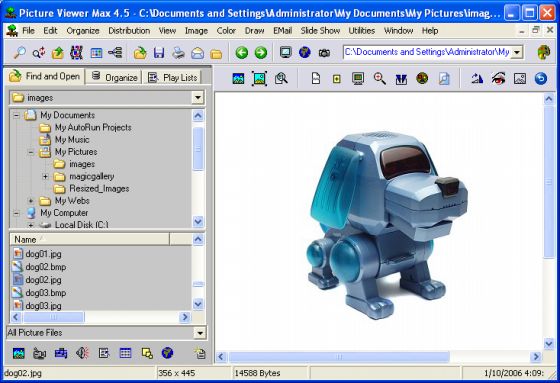This screenshot has width=560, height=383.
Task: Expand the magicgallery folder node
Action: [x=45, y=176]
